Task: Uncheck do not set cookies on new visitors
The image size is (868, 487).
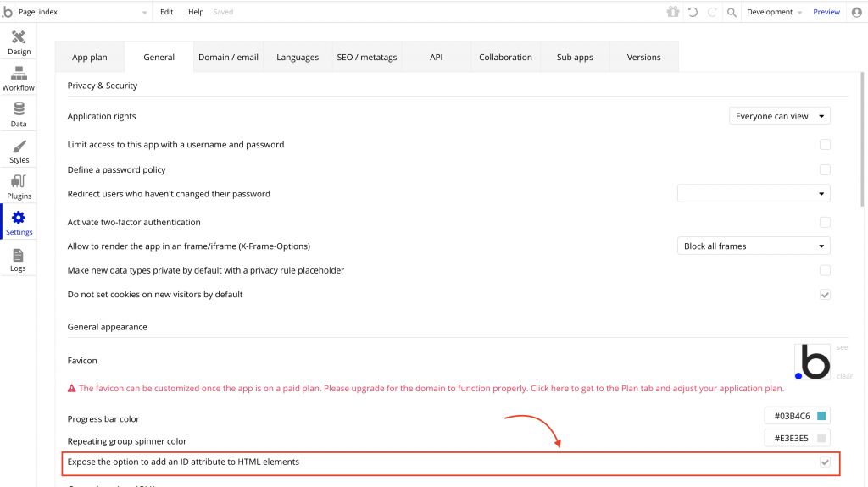Action: point(825,295)
